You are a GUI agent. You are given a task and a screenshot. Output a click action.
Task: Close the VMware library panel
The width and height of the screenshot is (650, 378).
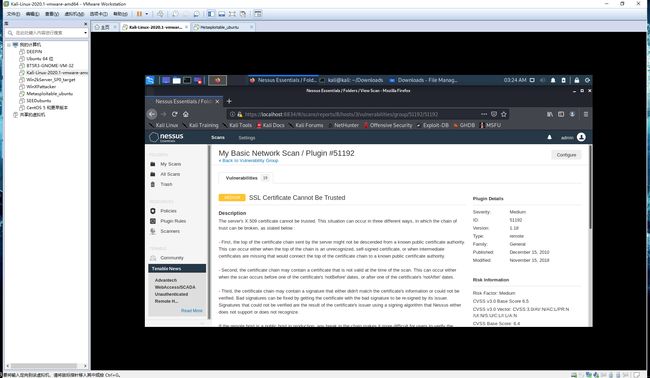86,24
